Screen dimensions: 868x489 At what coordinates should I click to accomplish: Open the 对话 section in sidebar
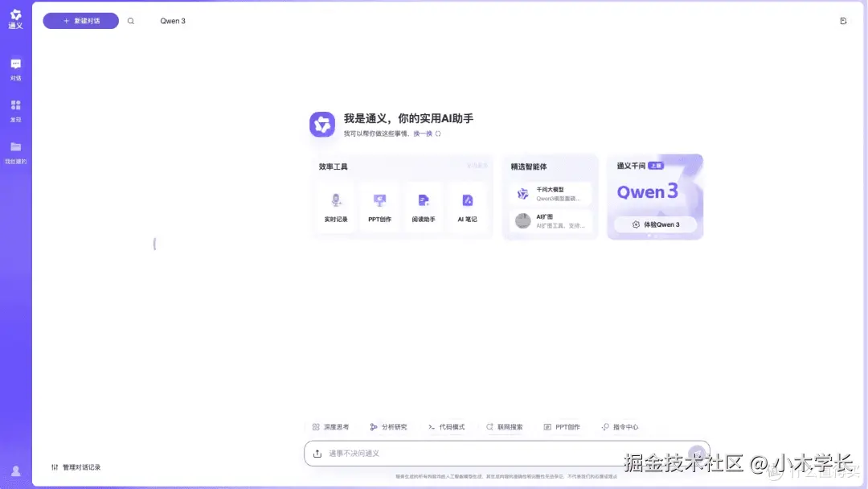pyautogui.click(x=16, y=68)
